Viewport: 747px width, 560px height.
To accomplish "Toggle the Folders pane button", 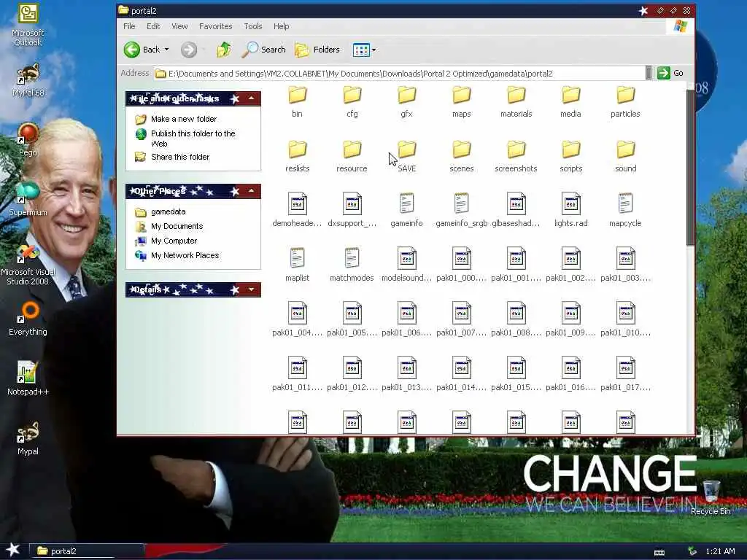I will (317, 50).
